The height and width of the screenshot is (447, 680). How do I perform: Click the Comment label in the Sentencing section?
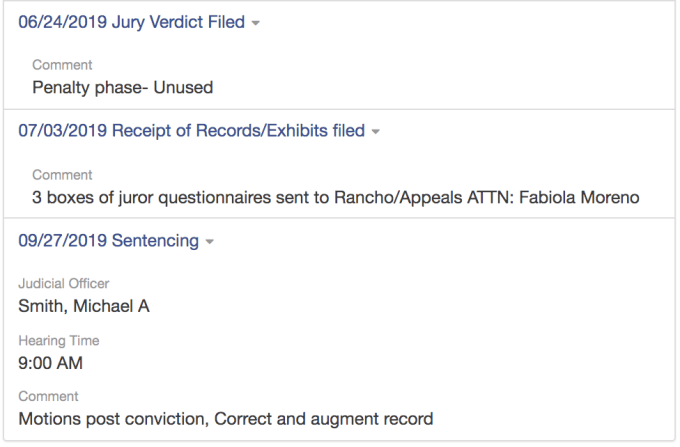point(48,397)
